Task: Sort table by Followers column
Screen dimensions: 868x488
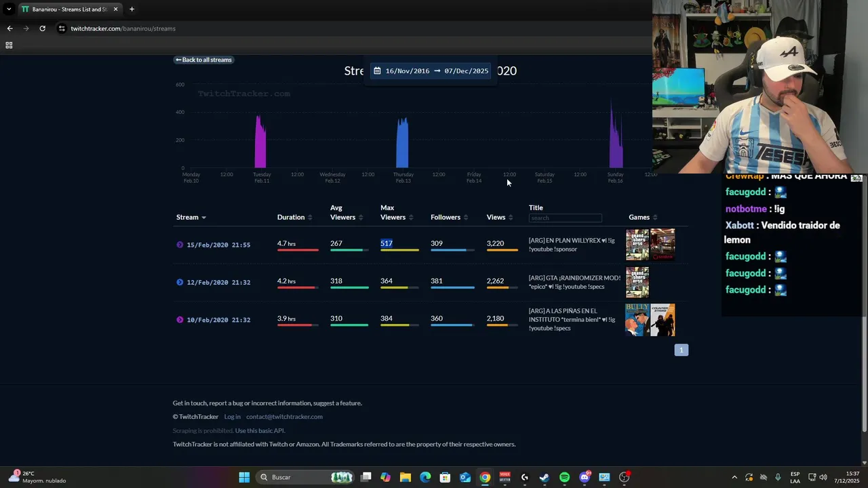Action: (449, 218)
